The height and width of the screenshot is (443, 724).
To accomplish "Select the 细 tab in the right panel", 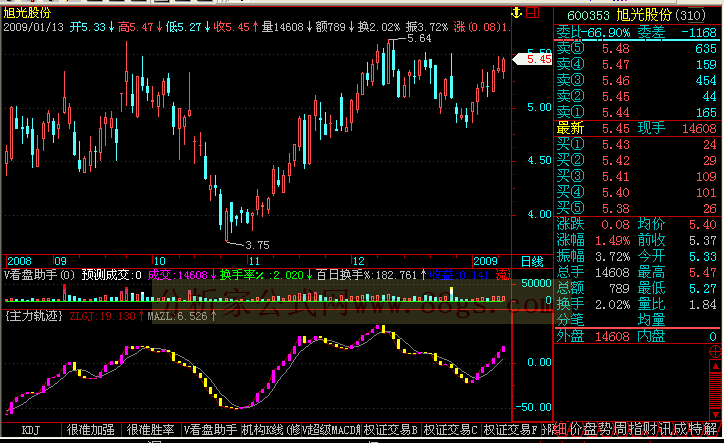I will pos(561,429).
